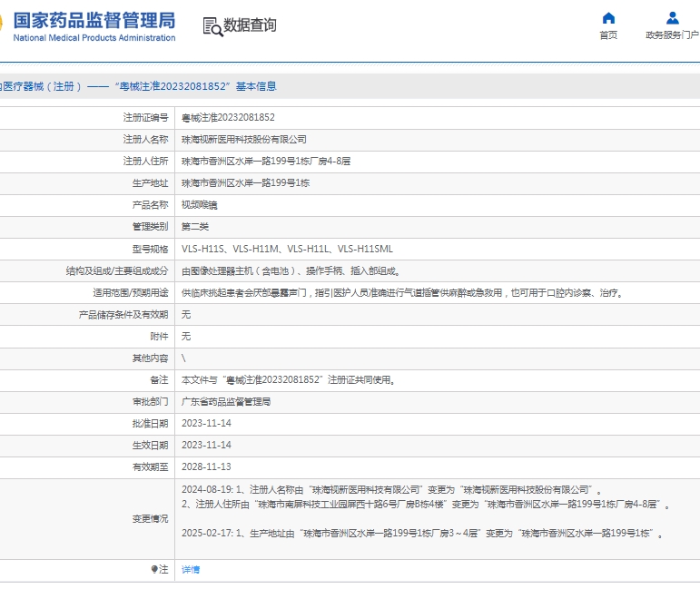Click the 首页 label
The width and height of the screenshot is (700, 589).
[x=608, y=34]
